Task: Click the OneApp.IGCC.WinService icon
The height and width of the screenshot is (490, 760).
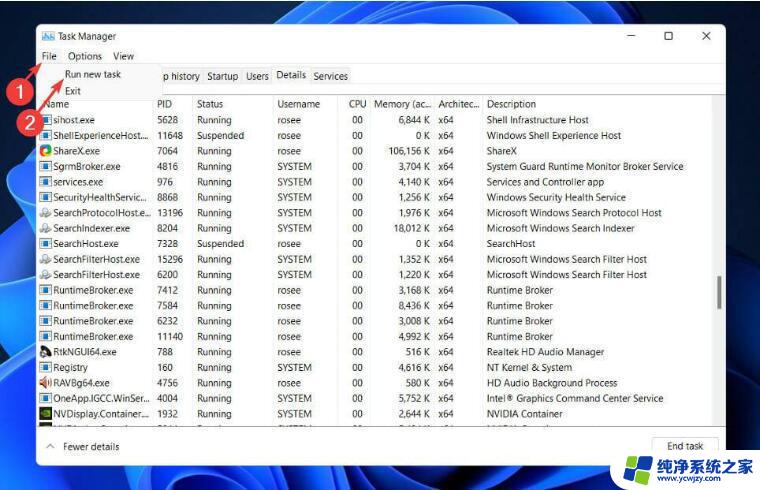Action: [x=46, y=398]
